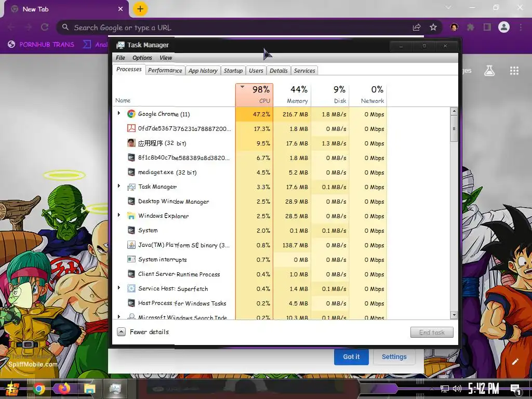This screenshot has height=399, width=532.
Task: Open File Explorer from the taskbar
Action: point(89,389)
